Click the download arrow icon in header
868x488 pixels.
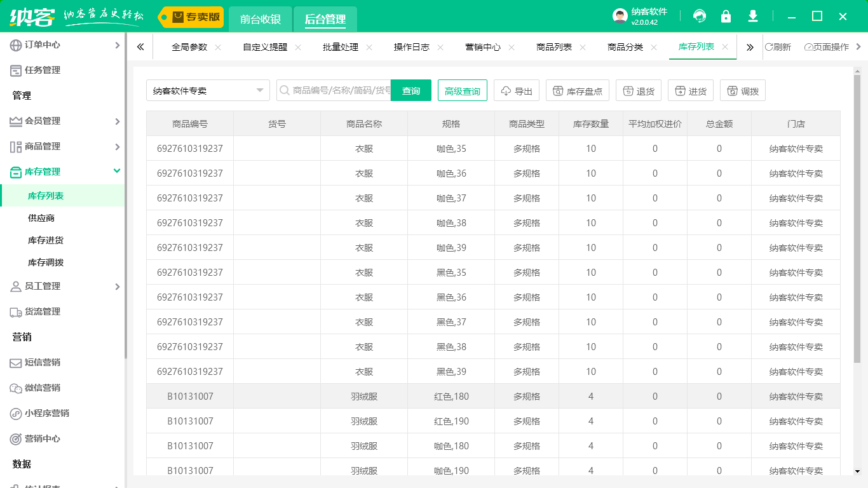point(753,17)
